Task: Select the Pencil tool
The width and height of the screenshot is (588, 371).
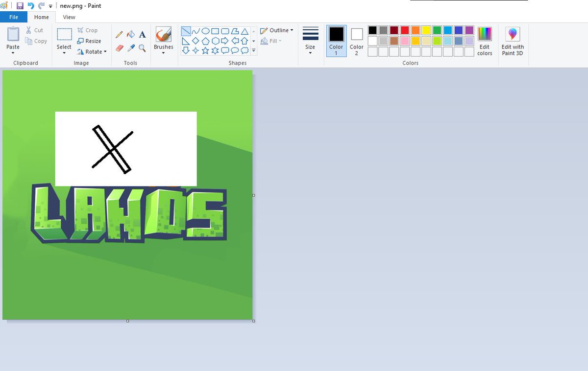Action: point(119,35)
